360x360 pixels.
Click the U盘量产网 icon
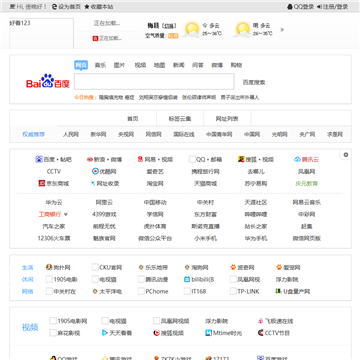point(279,291)
